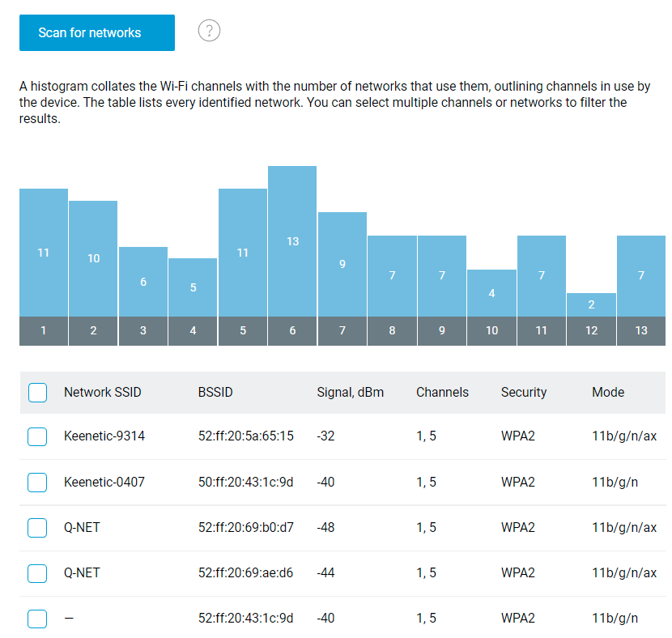Click channel 13 label under the histogram

(640, 331)
